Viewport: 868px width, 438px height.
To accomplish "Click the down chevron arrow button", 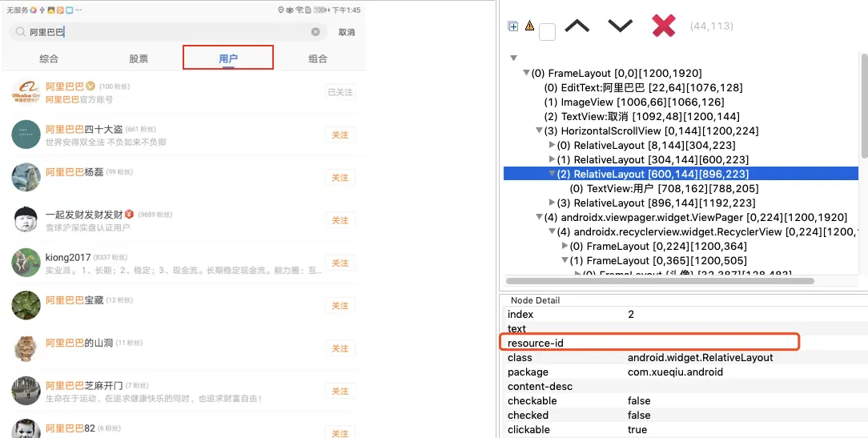I will point(620,26).
